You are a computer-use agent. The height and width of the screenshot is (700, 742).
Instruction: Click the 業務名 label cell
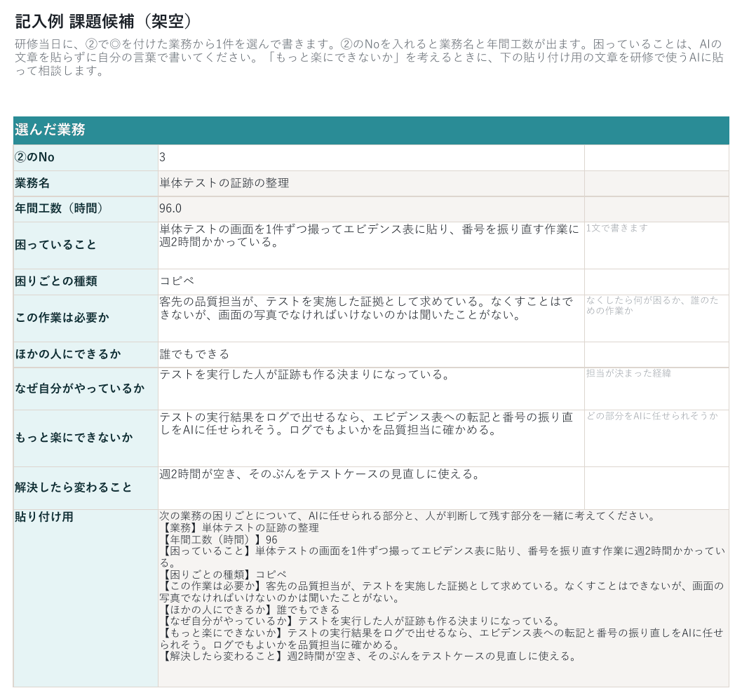(86, 183)
